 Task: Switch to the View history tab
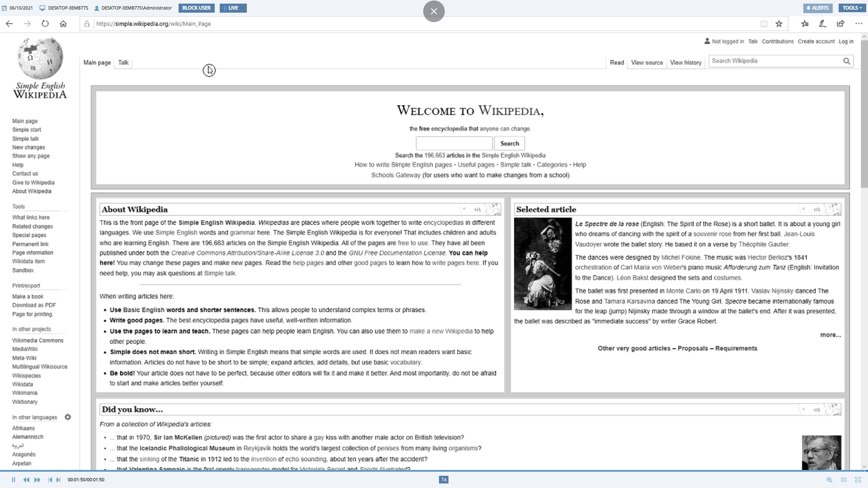(x=685, y=62)
